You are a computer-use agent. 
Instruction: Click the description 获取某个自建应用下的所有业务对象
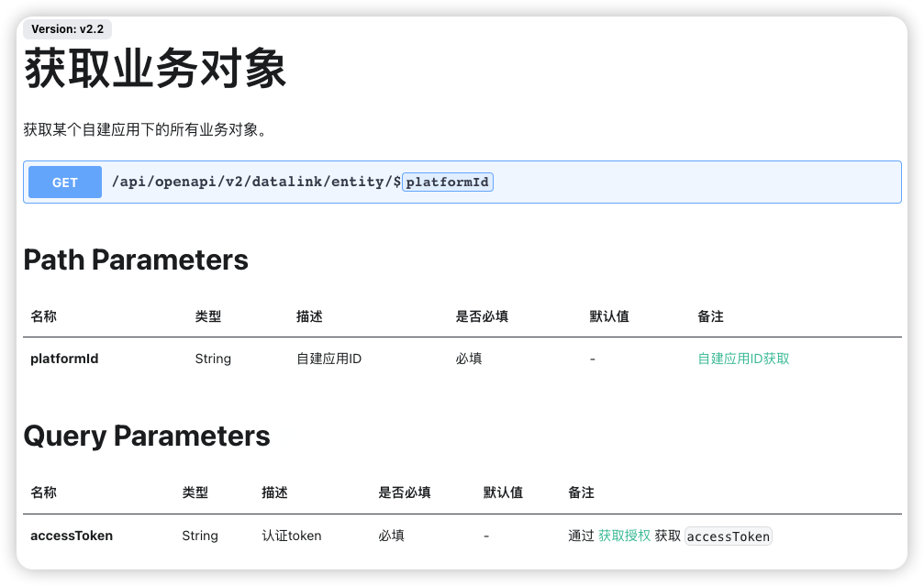pyautogui.click(x=146, y=129)
